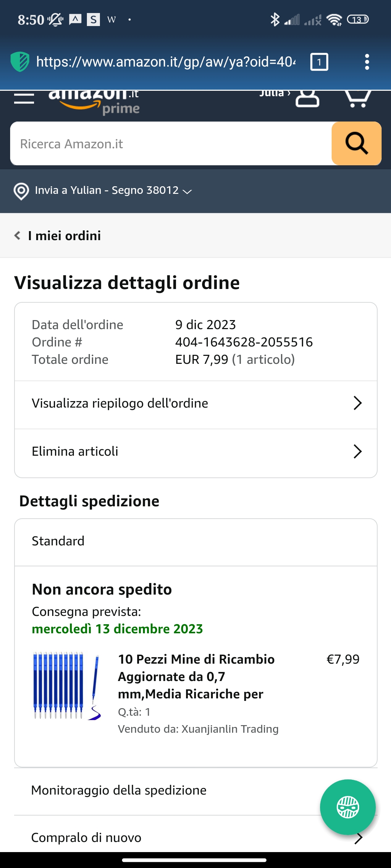Go back to I miei ordini

pos(58,236)
